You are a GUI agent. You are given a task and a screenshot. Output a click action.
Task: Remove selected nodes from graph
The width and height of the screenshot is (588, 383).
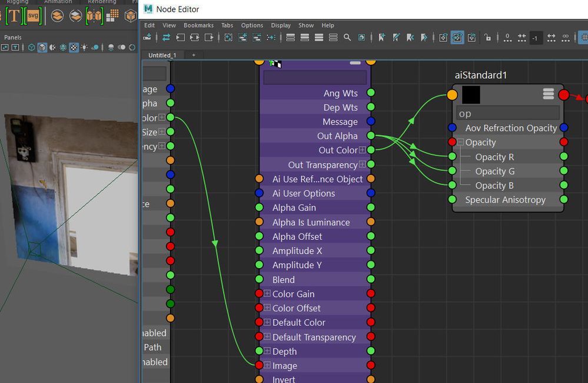(257, 37)
